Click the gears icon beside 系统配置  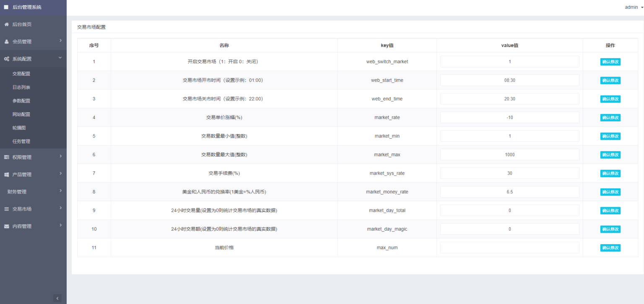(x=7, y=59)
